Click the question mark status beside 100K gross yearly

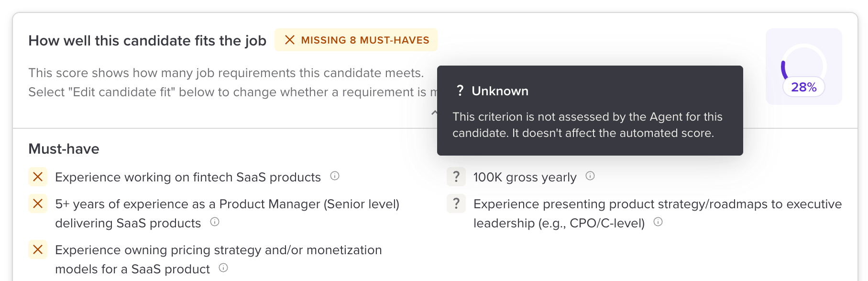click(x=456, y=177)
